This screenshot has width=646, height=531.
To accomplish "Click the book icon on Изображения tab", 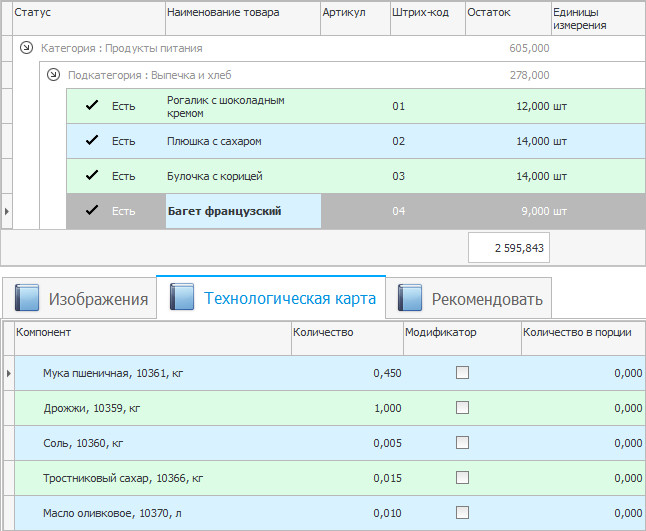I will pyautogui.click(x=27, y=297).
